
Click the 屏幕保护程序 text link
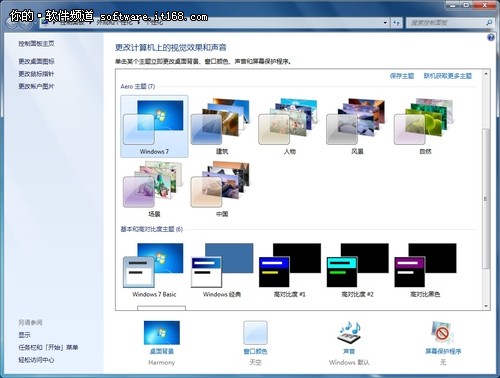coord(443,351)
